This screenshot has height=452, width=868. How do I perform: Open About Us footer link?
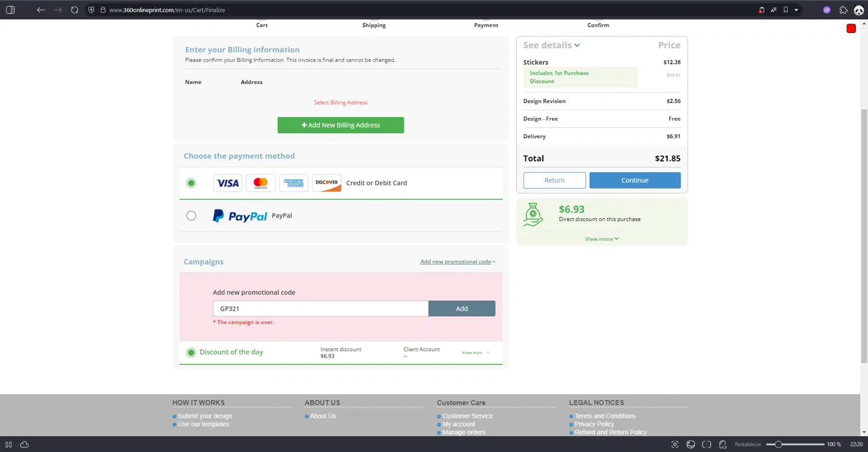[x=323, y=416]
